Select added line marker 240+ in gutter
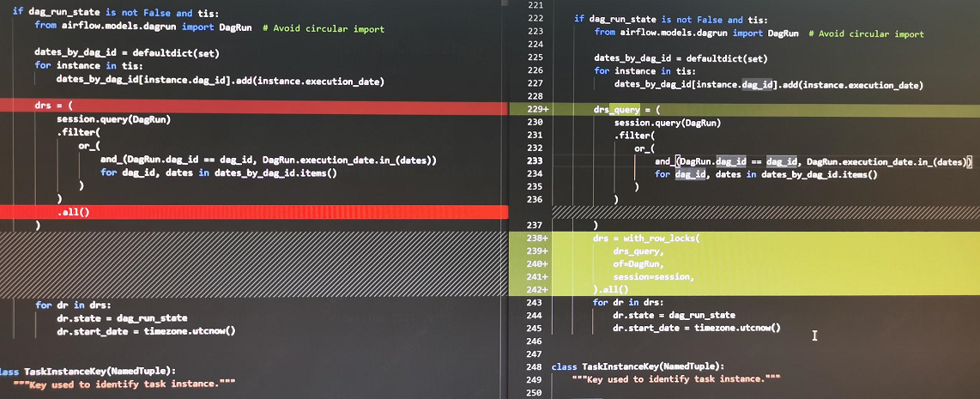Image resolution: width=980 pixels, height=399 pixels. pyautogui.click(x=538, y=264)
